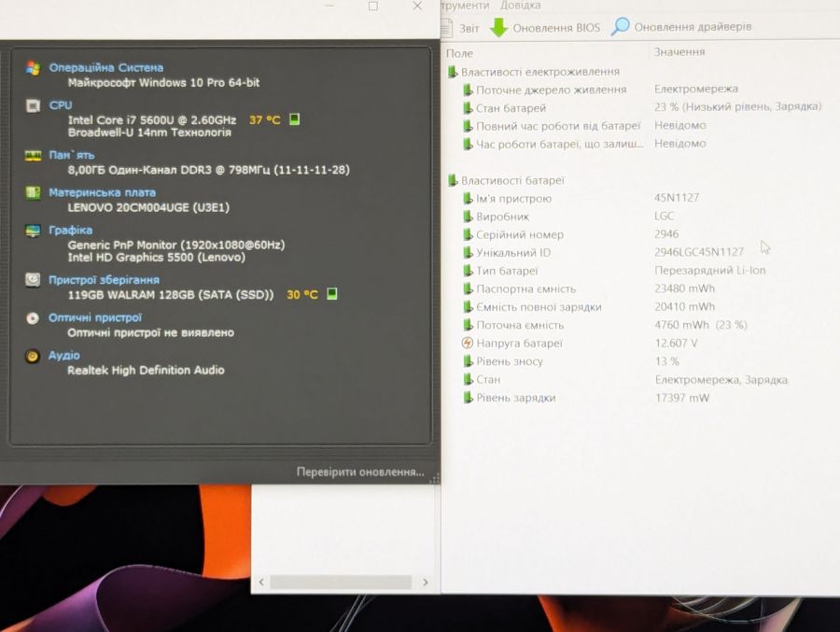The width and height of the screenshot is (840, 632).
Task: Click the scrollbar right arrow in back window
Action: [425, 583]
